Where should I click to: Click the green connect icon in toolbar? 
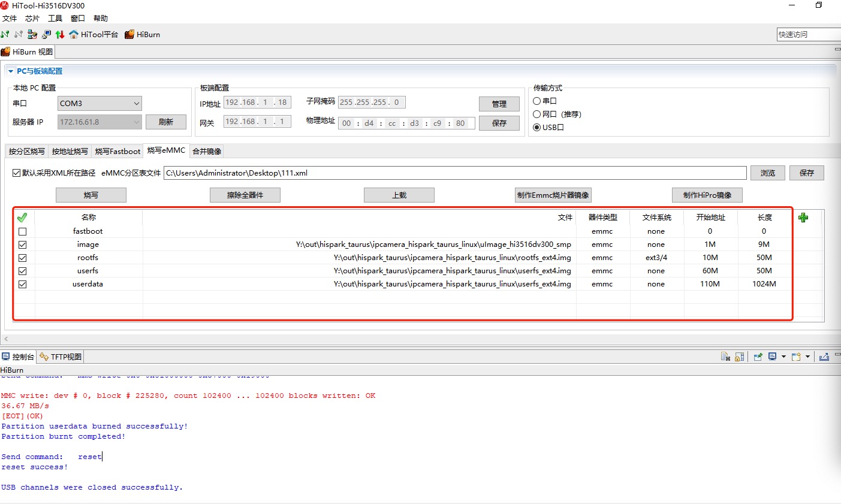tap(5, 34)
